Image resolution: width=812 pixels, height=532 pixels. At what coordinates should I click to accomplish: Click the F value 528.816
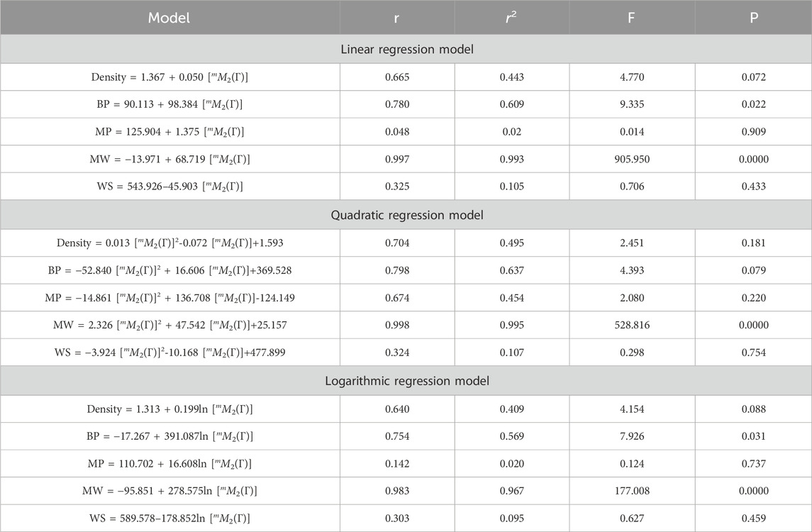632,326
